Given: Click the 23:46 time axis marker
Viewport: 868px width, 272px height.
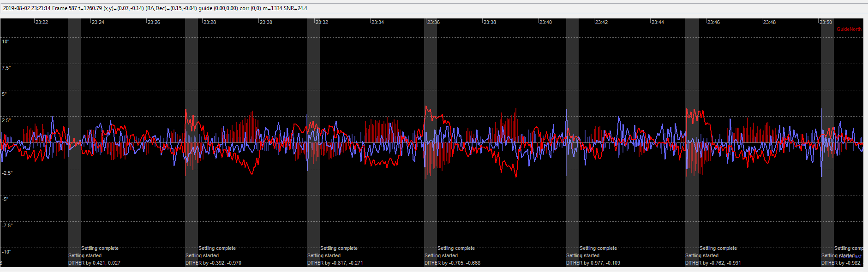Looking at the screenshot, I should point(713,22).
